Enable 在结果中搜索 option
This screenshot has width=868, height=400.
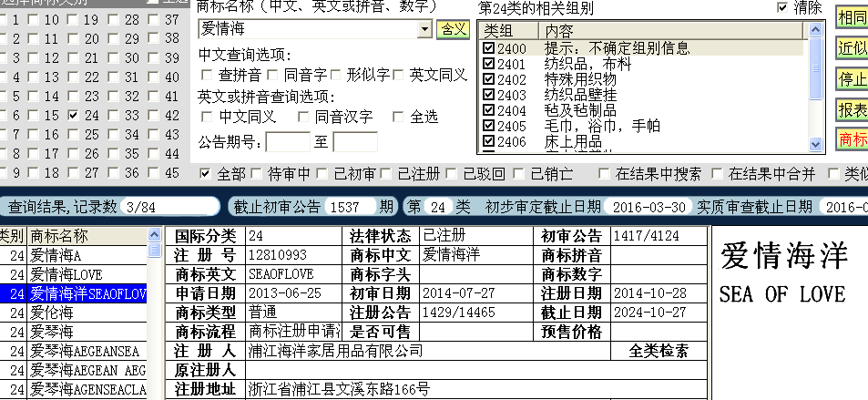click(604, 174)
